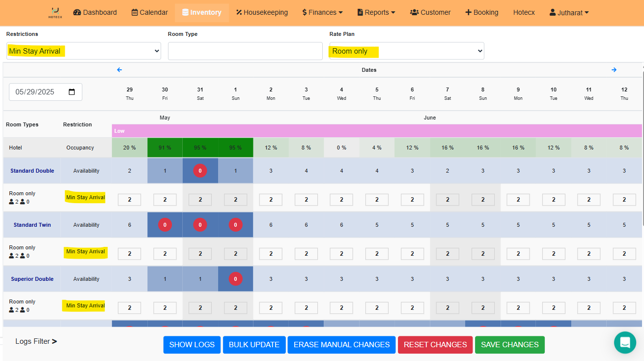Viewport: 644px width, 361px height.
Task: Open the Finances dropdown menu
Action: coord(322,12)
